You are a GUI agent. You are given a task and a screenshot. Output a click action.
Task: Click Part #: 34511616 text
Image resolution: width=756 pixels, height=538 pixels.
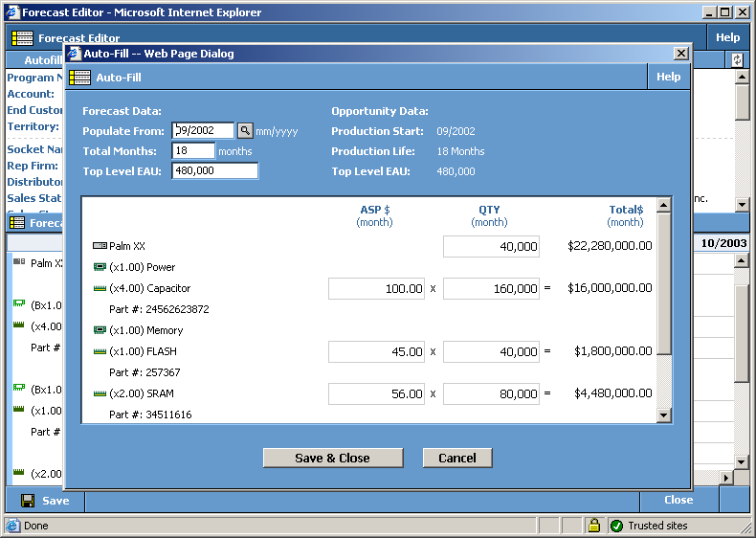coord(150,415)
